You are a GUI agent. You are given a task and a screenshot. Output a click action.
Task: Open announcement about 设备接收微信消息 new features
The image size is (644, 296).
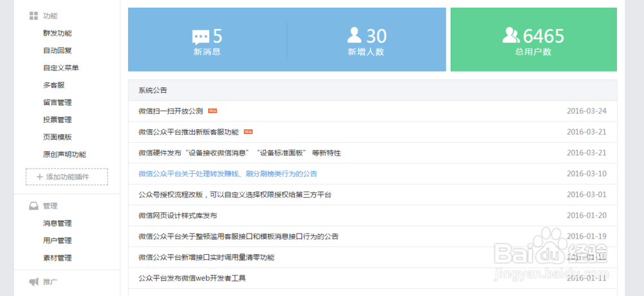(240, 153)
